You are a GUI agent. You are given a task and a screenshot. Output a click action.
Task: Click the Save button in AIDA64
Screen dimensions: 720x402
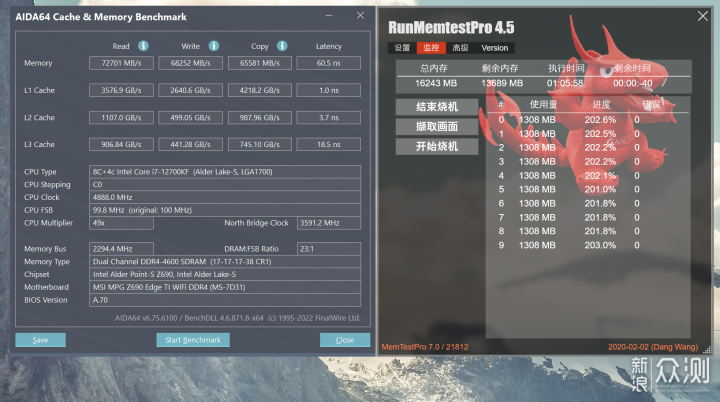40,340
